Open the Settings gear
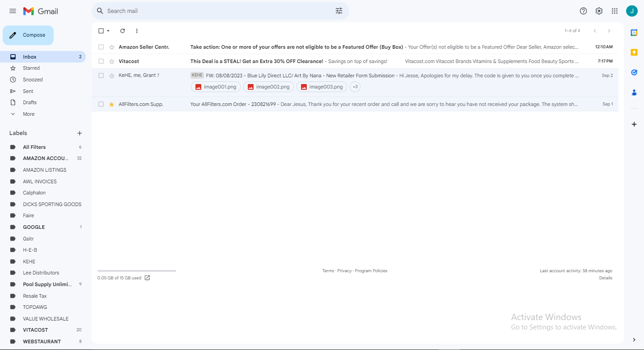 point(599,11)
